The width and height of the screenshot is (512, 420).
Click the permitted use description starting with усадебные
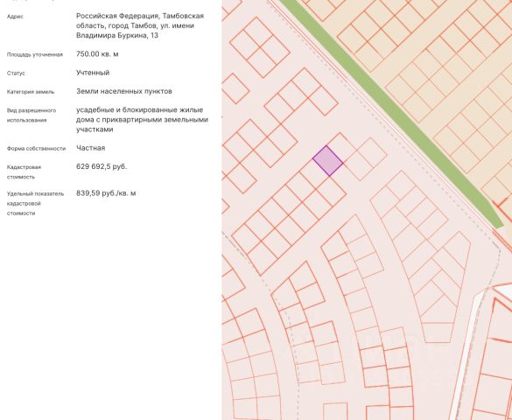coord(142,120)
